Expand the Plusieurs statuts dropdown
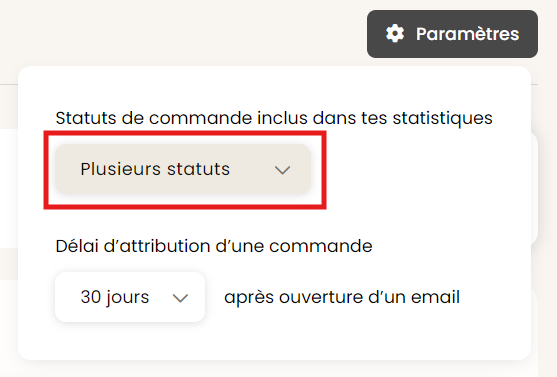 [x=183, y=169]
